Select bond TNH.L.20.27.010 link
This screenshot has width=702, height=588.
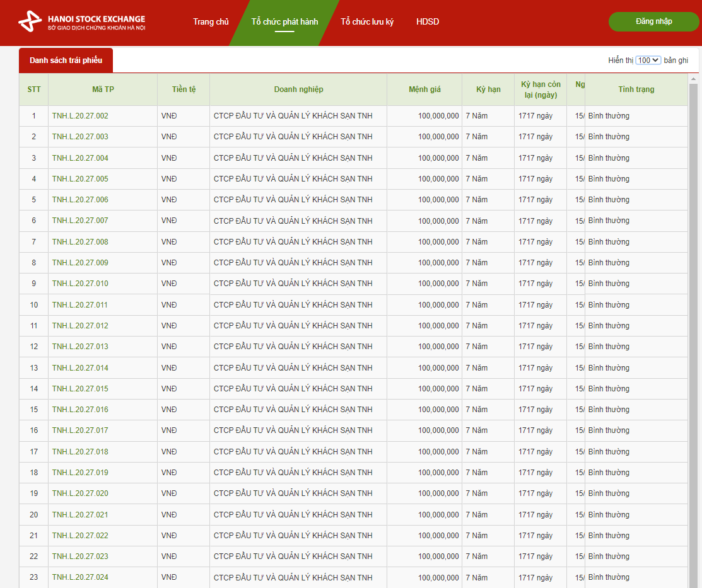click(x=80, y=284)
